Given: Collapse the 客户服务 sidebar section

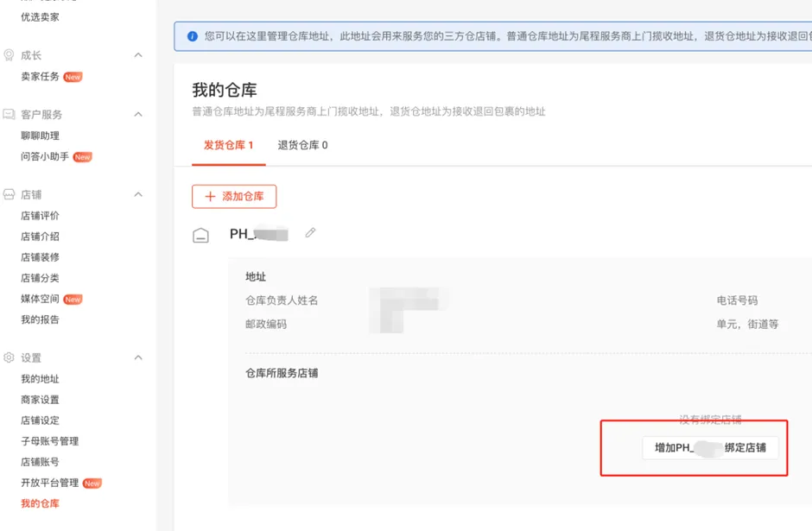Looking at the screenshot, I should 136,114.
